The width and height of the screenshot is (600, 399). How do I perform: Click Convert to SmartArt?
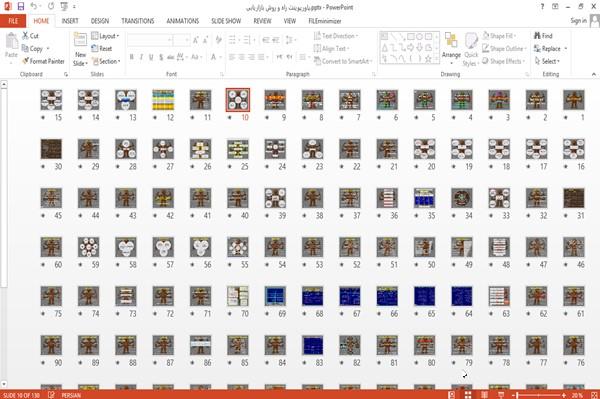pos(342,61)
